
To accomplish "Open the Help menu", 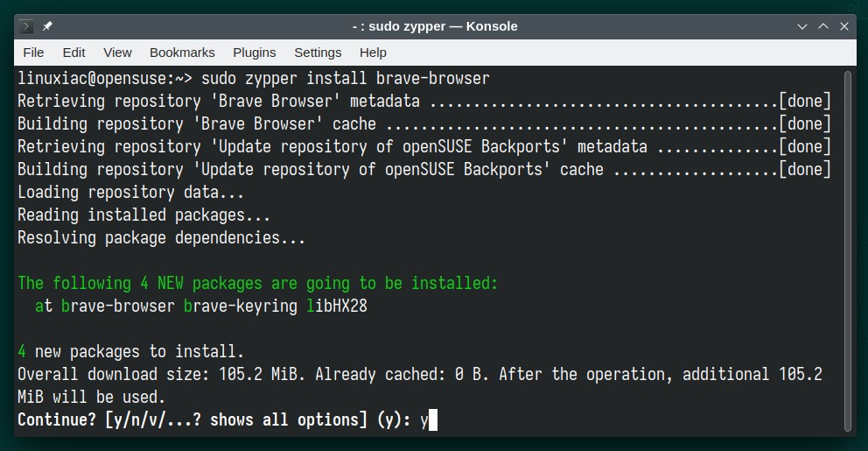I will [x=373, y=53].
